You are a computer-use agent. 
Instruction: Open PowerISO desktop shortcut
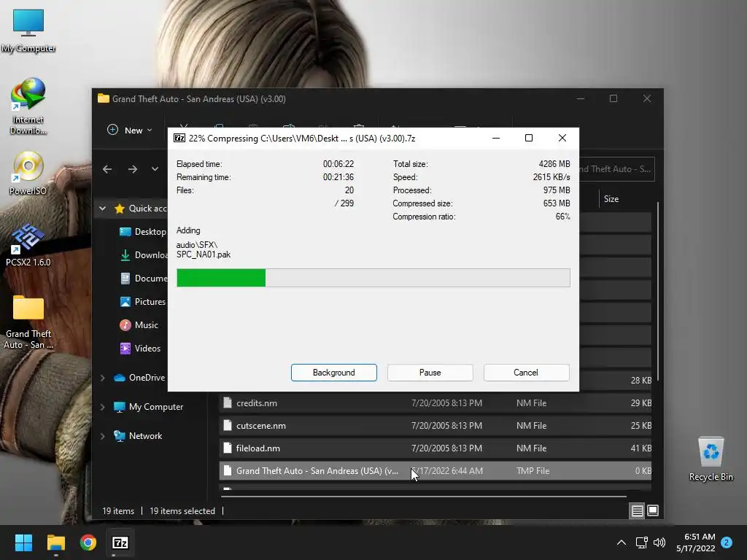coord(28,174)
